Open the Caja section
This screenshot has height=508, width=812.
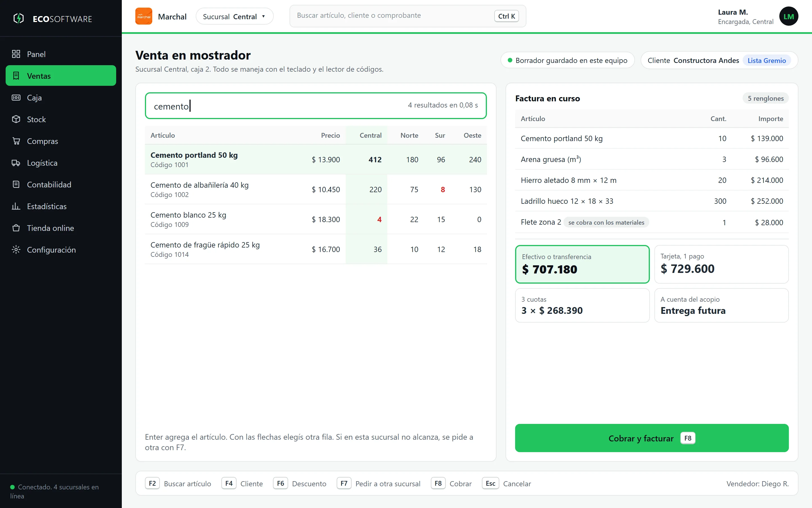61,97
